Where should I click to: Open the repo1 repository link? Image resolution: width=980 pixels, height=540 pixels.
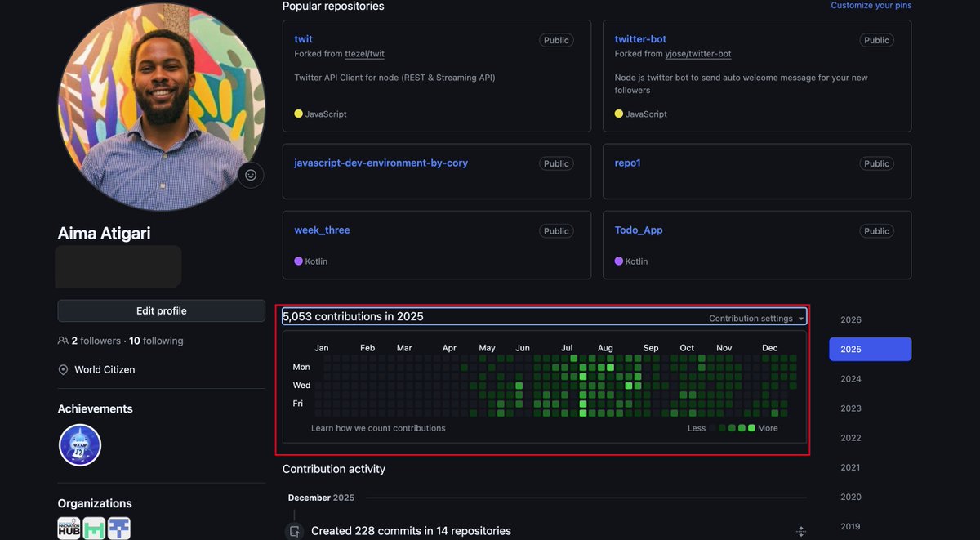(x=627, y=163)
